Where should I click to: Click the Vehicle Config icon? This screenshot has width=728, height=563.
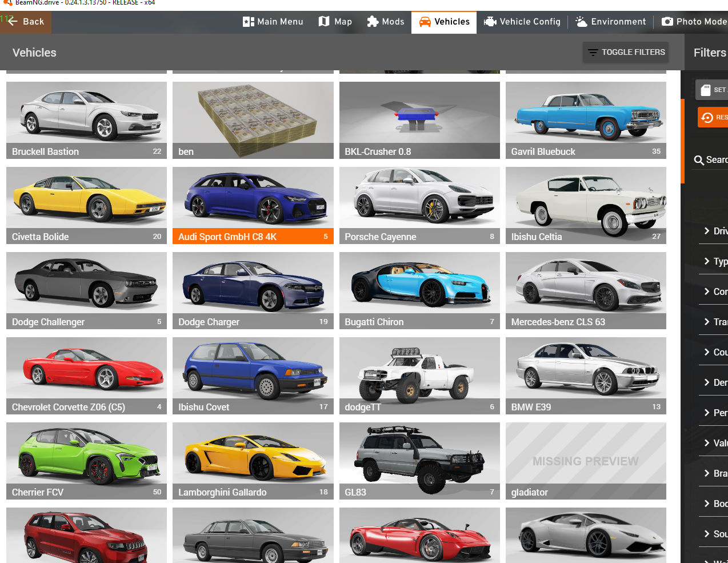coord(490,22)
